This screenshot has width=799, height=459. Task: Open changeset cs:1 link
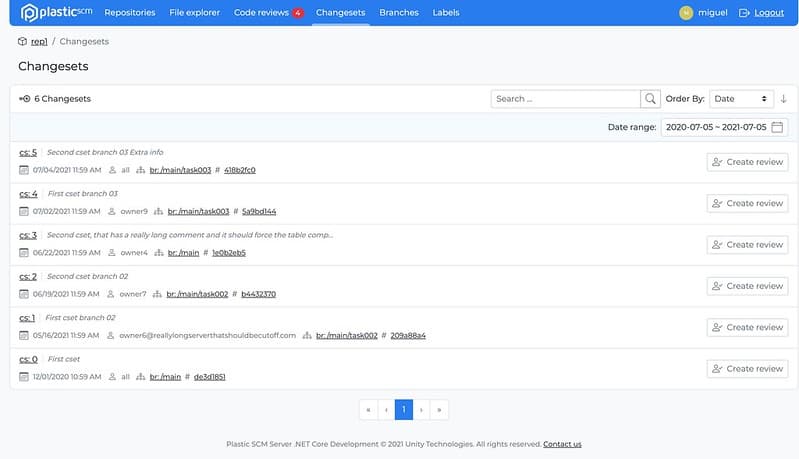(x=27, y=317)
